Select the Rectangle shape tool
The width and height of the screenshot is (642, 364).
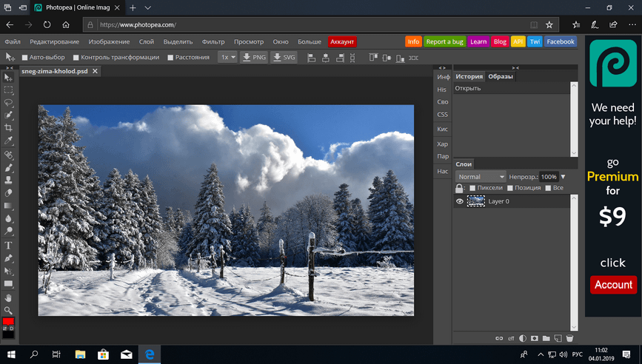(x=8, y=283)
